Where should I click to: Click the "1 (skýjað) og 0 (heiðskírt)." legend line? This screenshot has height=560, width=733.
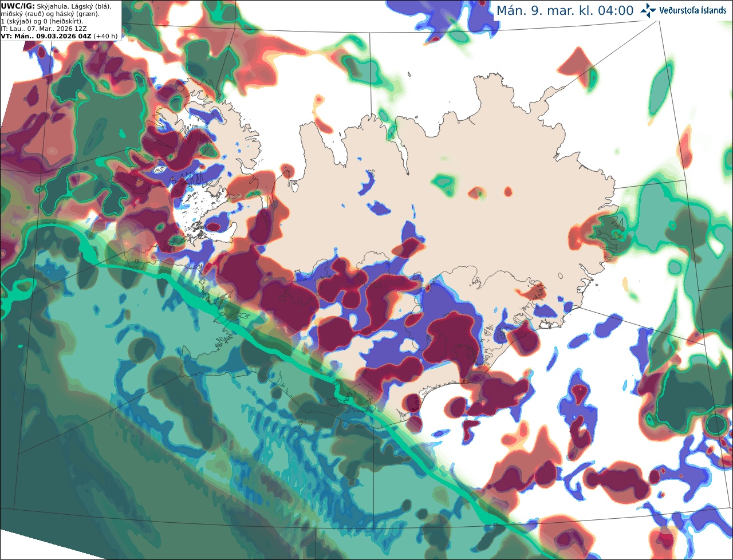coord(42,21)
